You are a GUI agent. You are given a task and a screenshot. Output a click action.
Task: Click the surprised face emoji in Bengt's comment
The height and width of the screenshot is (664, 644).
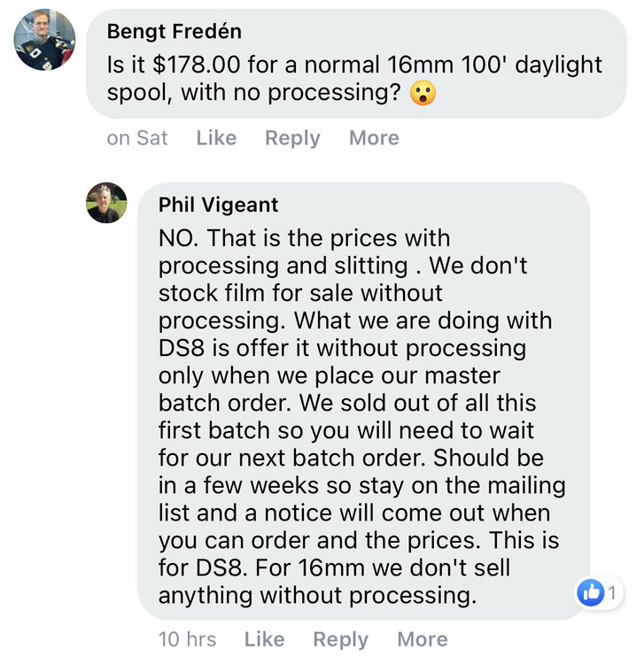[423, 93]
